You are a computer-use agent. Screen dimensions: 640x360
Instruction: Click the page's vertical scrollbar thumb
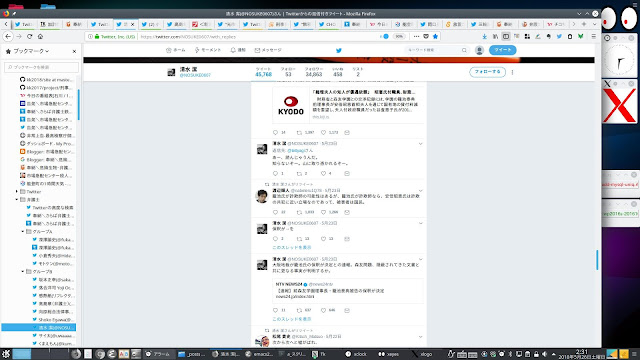pos(597,260)
